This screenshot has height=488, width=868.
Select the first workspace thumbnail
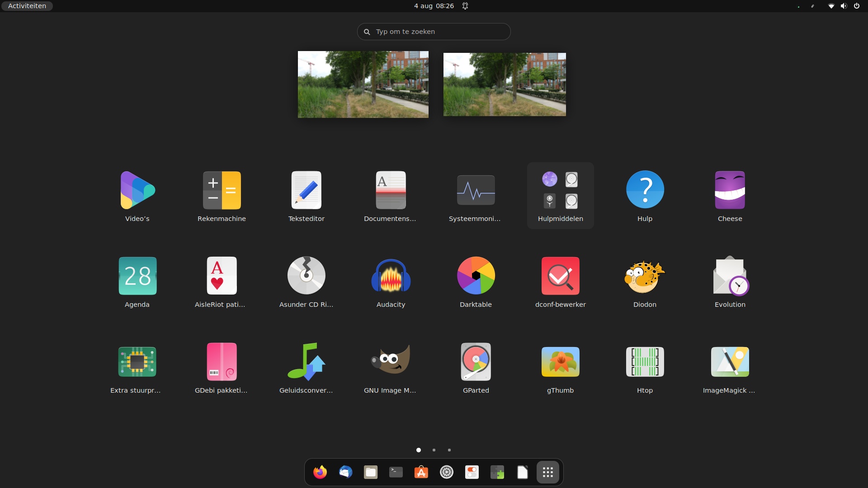click(x=363, y=84)
